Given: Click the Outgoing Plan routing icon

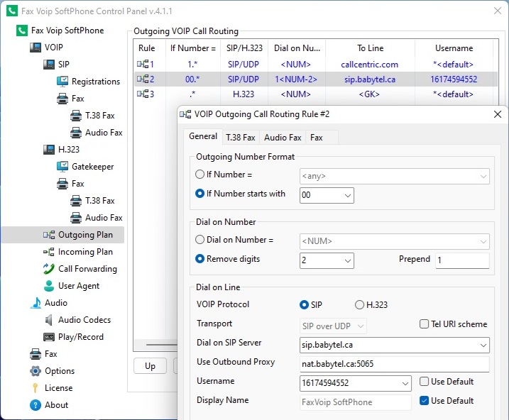Looking at the screenshot, I should tap(49, 235).
